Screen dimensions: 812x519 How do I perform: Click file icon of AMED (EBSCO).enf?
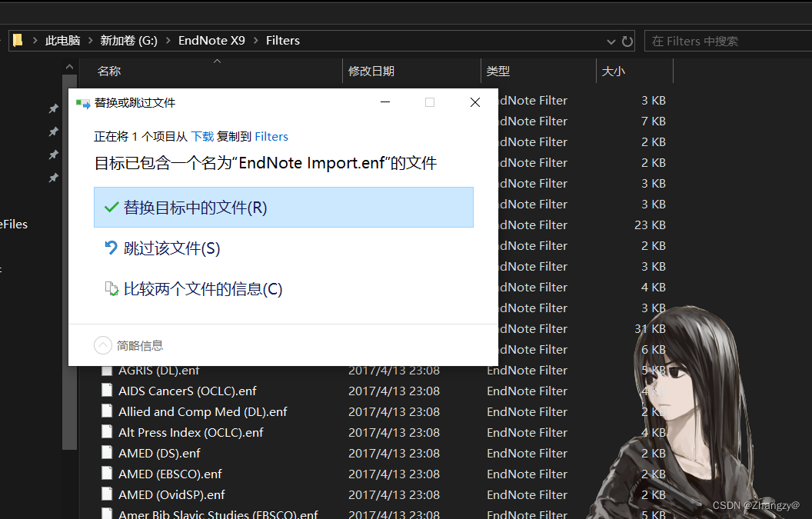click(107, 473)
